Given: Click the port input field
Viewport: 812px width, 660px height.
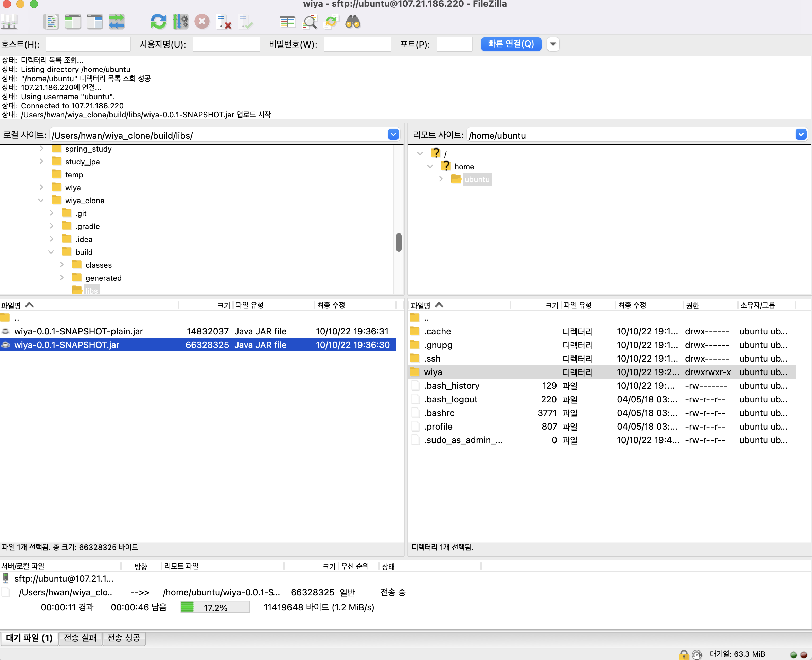Looking at the screenshot, I should click(455, 44).
